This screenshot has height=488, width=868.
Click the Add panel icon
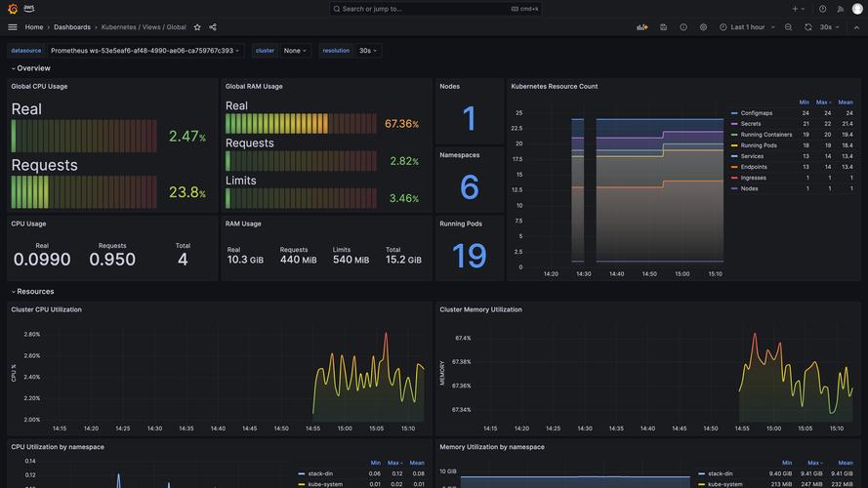pyautogui.click(x=642, y=27)
